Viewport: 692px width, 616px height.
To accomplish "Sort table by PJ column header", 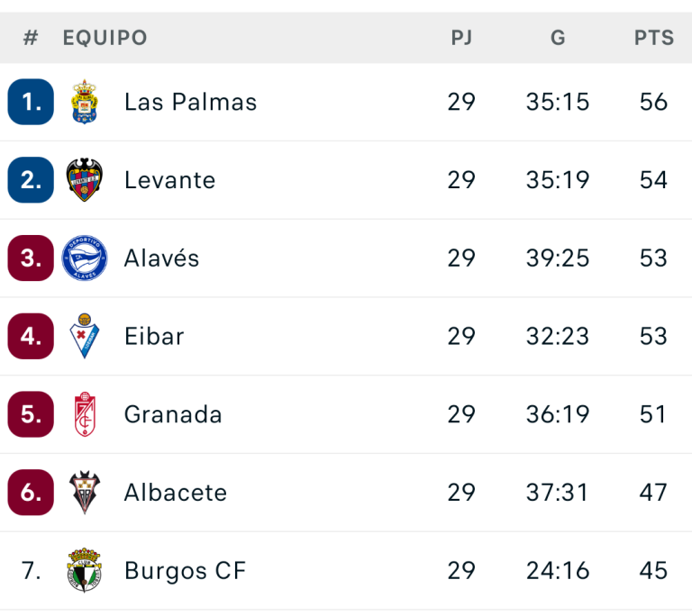I will click(461, 38).
